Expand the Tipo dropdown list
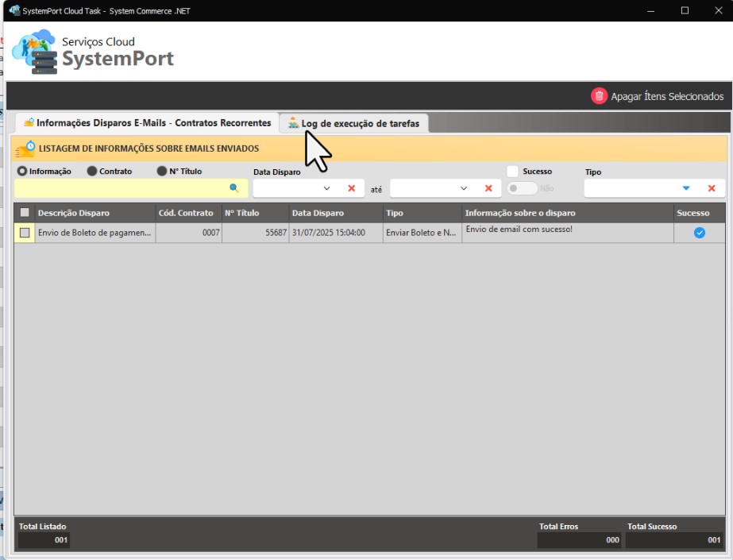This screenshot has width=733, height=560. (686, 188)
